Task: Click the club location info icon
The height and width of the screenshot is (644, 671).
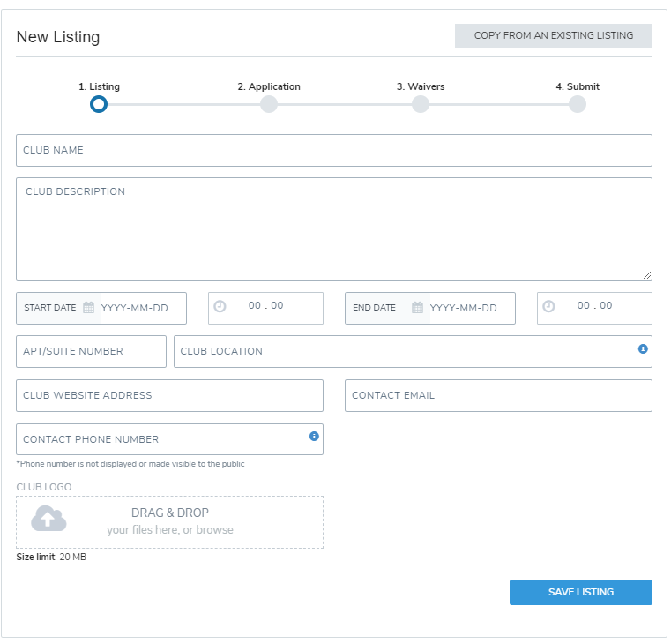Action: coord(643,349)
